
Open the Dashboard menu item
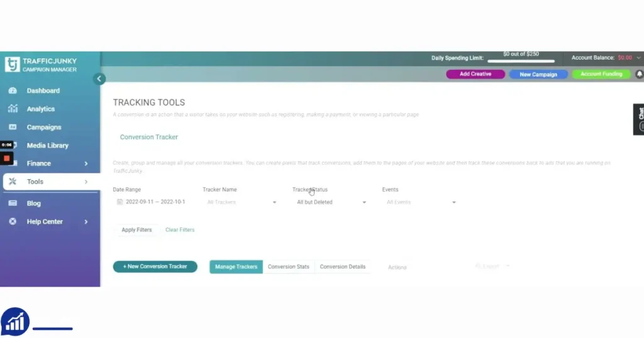tap(43, 90)
